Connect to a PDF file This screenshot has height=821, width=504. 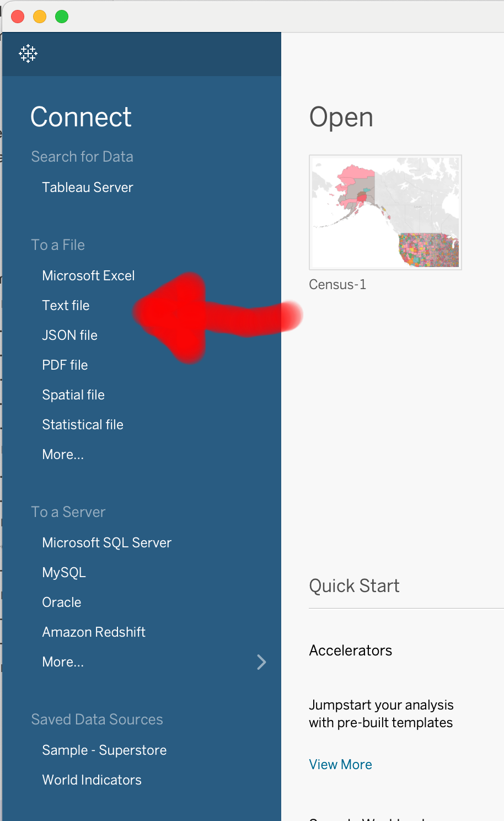click(x=65, y=365)
